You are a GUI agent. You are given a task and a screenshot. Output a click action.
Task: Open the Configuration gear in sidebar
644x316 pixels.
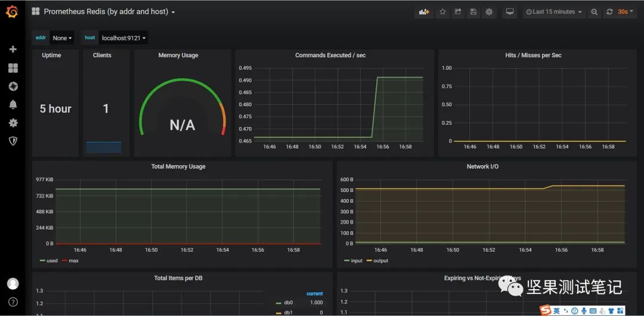point(13,122)
